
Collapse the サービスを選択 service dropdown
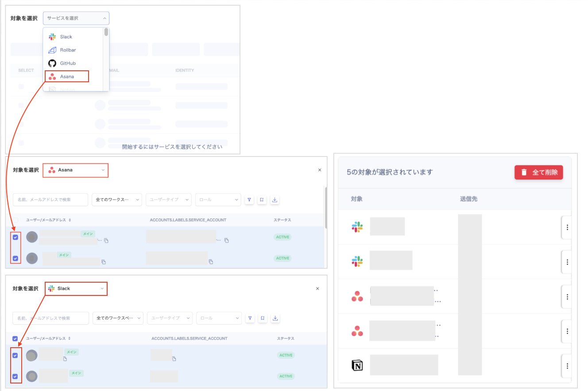[76, 18]
